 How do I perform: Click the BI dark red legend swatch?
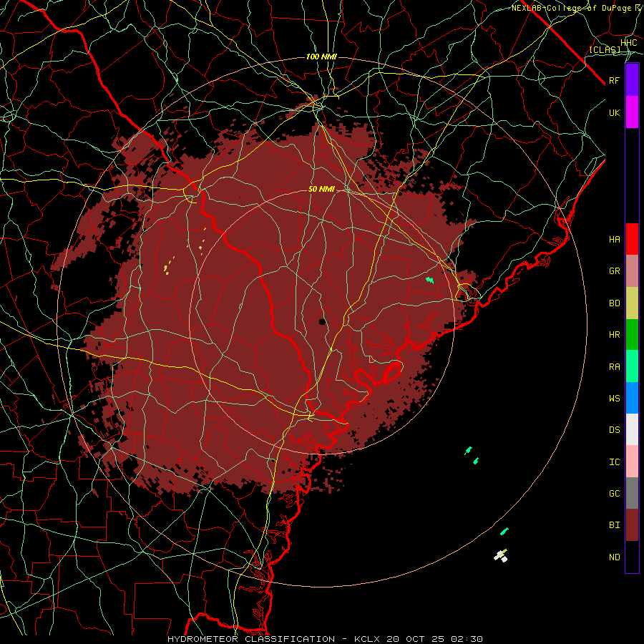point(632,525)
